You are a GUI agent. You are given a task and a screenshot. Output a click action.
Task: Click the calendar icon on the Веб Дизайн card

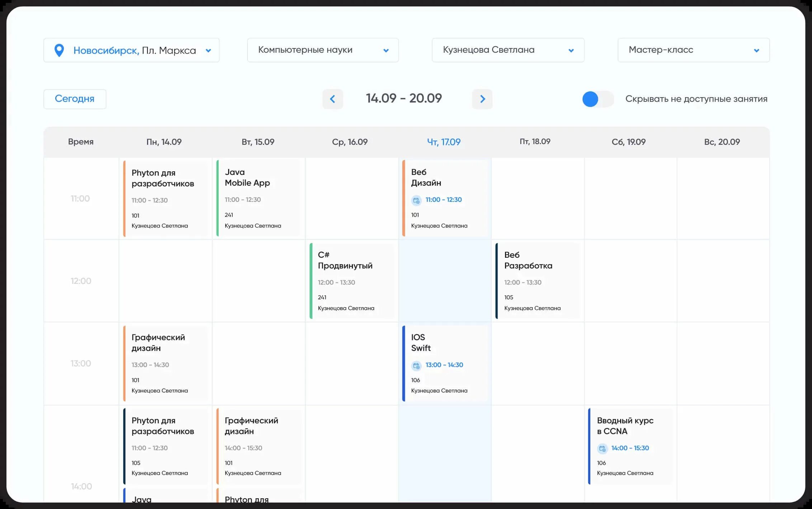tap(416, 200)
